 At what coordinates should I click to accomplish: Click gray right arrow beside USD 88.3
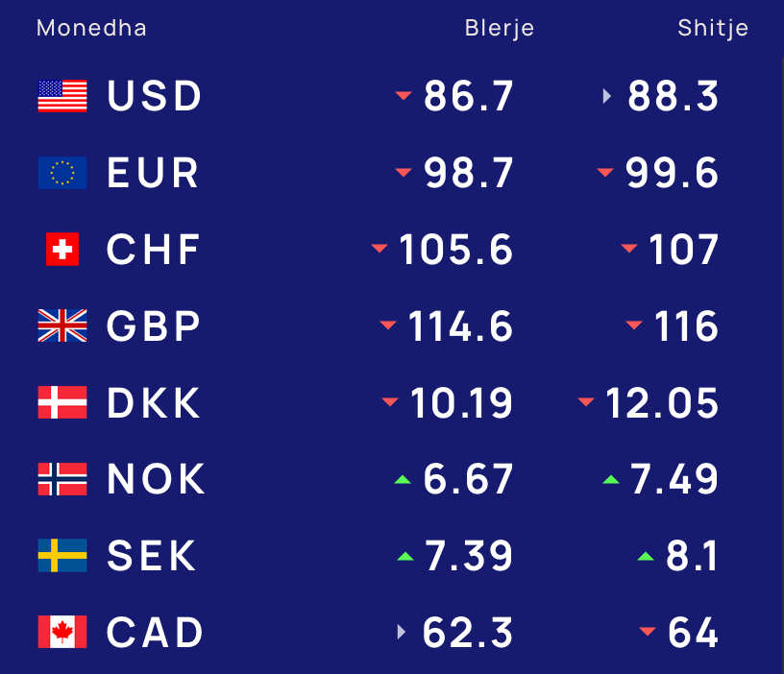[x=606, y=96]
